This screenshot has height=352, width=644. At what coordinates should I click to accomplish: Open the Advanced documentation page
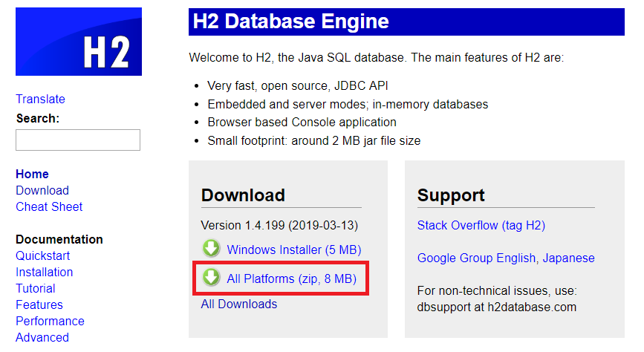point(42,337)
